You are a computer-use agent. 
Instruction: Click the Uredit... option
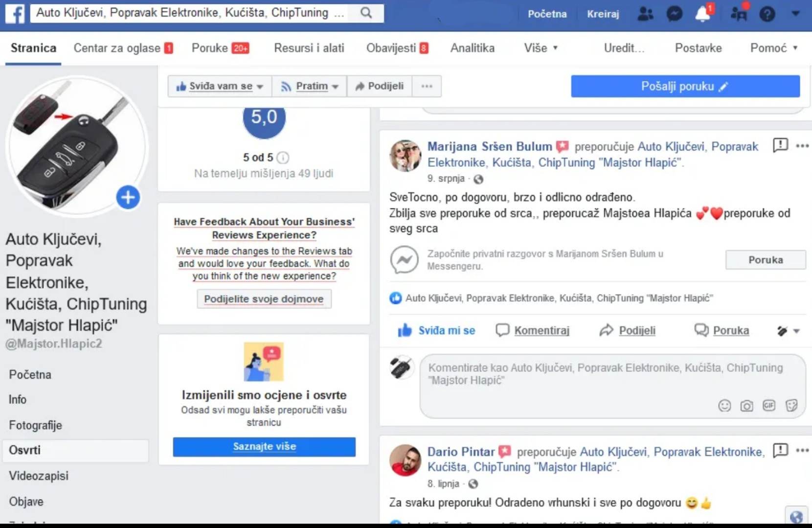point(624,48)
